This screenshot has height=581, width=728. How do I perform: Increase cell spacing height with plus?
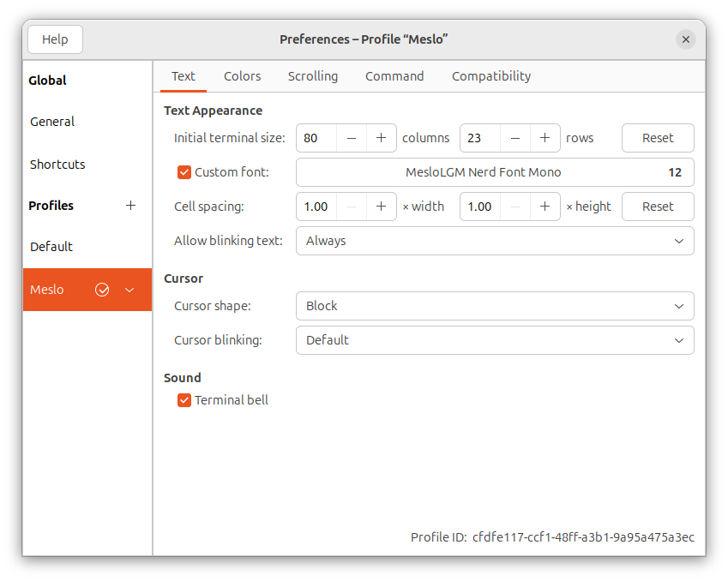(x=544, y=207)
